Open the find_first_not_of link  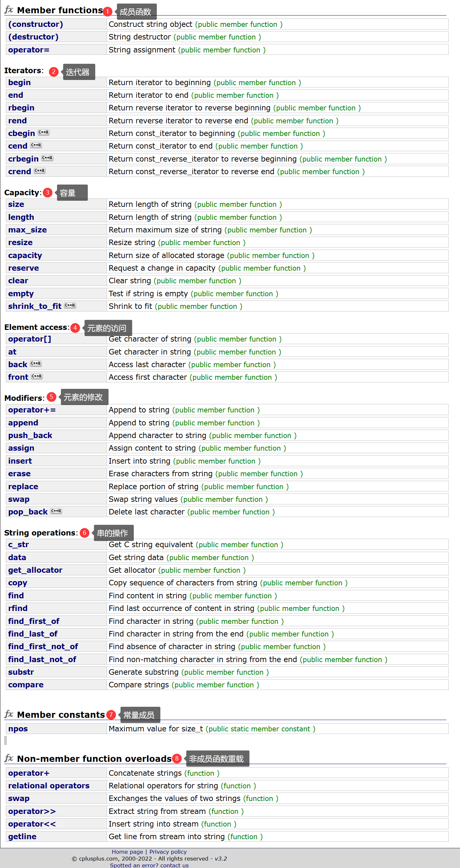[x=43, y=646]
